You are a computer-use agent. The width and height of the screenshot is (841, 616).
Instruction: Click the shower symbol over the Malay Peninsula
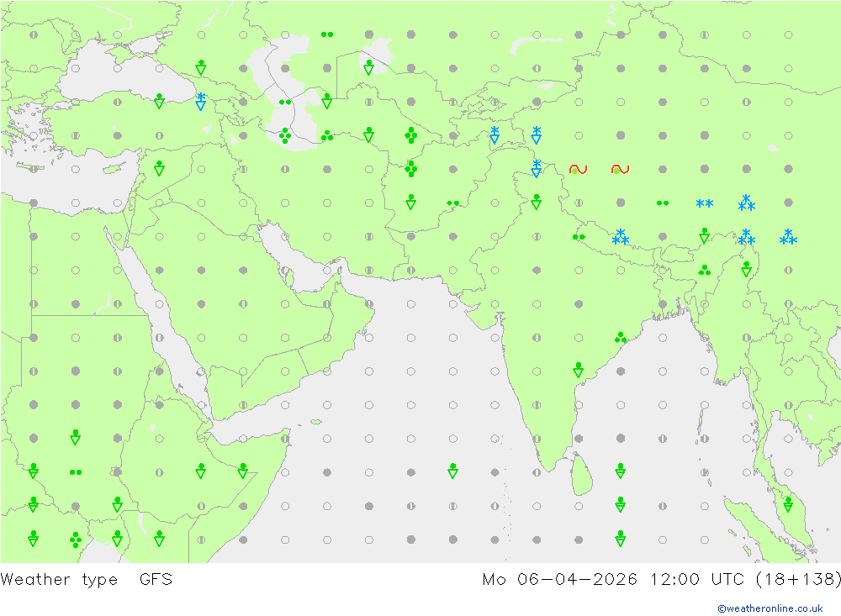click(788, 504)
